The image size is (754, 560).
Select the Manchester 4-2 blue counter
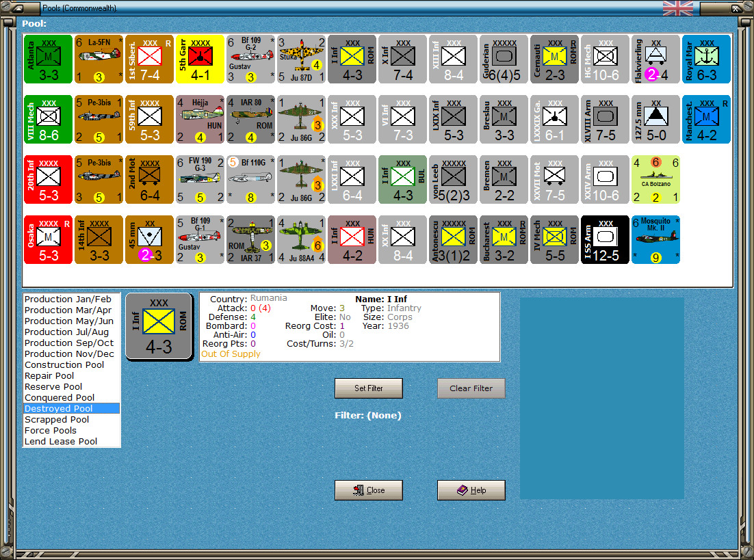point(706,119)
